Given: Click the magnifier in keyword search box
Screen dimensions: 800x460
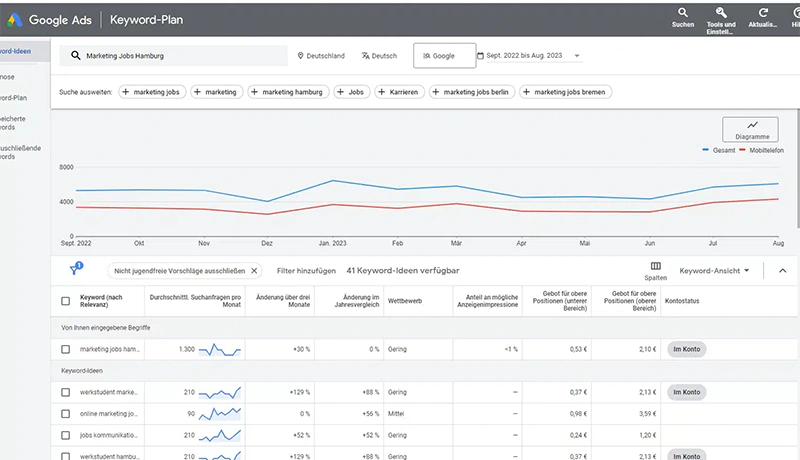Looking at the screenshot, I should [76, 56].
